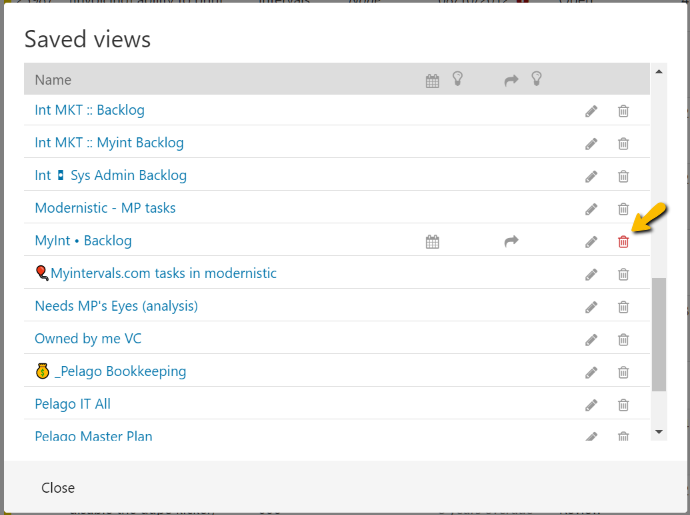690x515 pixels.
Task: Delete the MyInt • Backlog saved view
Action: point(623,241)
